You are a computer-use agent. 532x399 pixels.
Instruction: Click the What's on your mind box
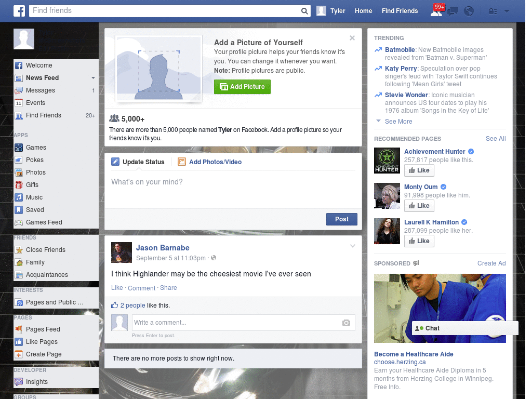tap(233, 189)
